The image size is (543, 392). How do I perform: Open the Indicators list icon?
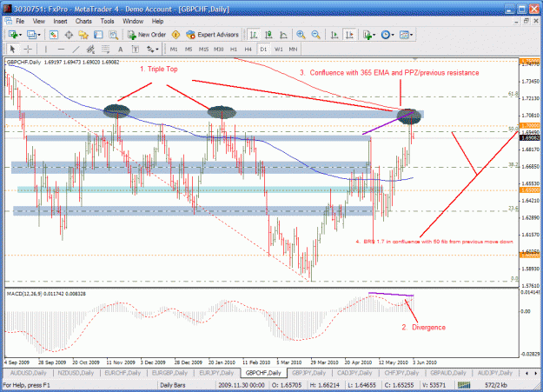click(368, 35)
